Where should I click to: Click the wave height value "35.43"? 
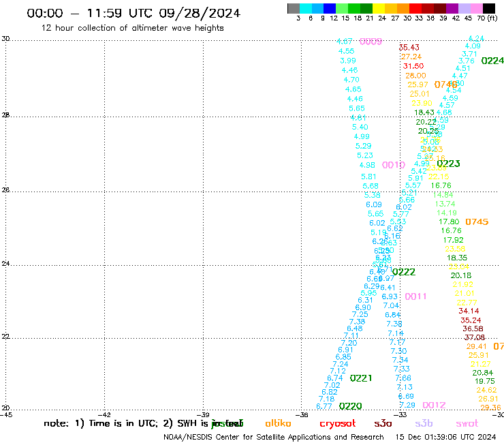pyautogui.click(x=409, y=48)
